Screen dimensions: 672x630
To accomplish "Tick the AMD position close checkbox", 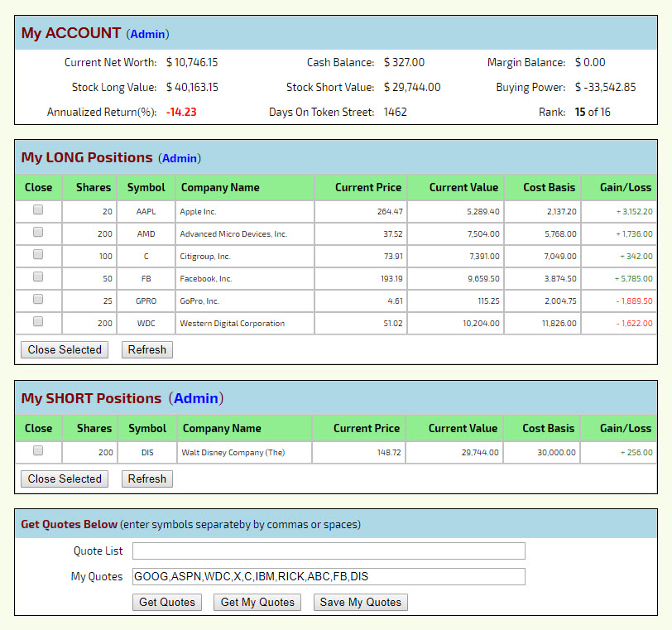I will (38, 233).
